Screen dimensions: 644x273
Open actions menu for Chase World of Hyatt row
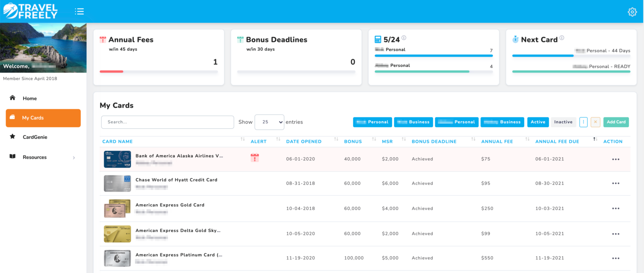pyautogui.click(x=616, y=183)
